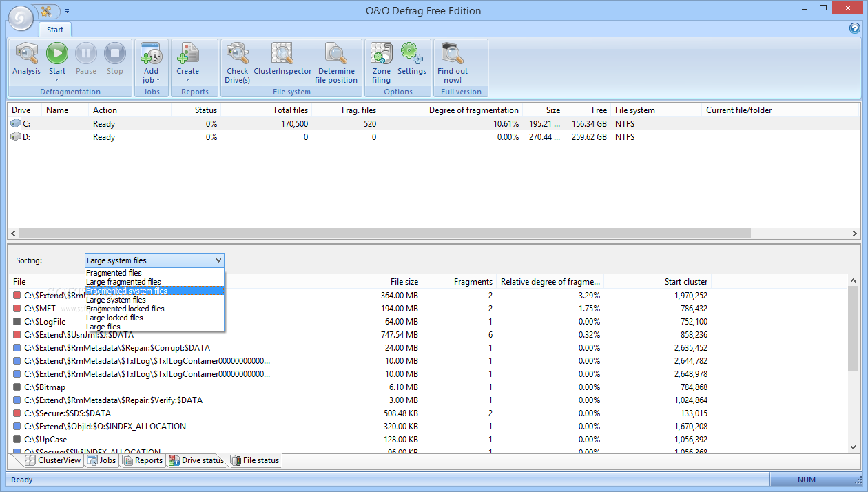Click the 259.62 GB free value
Image resolution: width=868 pixels, height=492 pixels.
point(589,137)
